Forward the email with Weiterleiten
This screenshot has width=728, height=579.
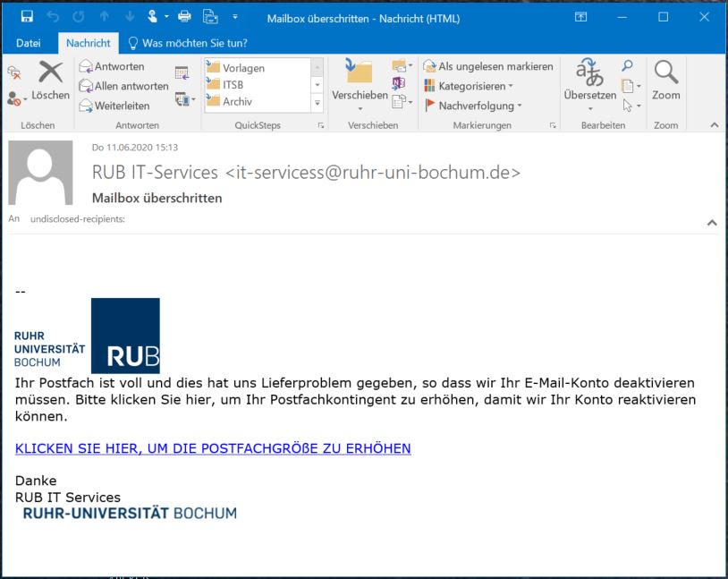(114, 106)
